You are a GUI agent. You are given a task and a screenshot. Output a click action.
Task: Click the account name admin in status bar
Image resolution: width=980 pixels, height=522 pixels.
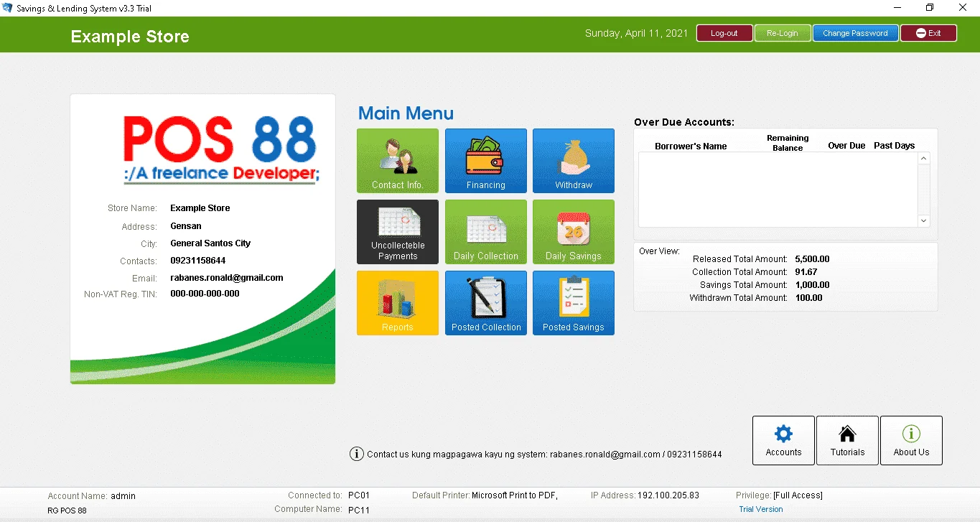[x=123, y=496]
